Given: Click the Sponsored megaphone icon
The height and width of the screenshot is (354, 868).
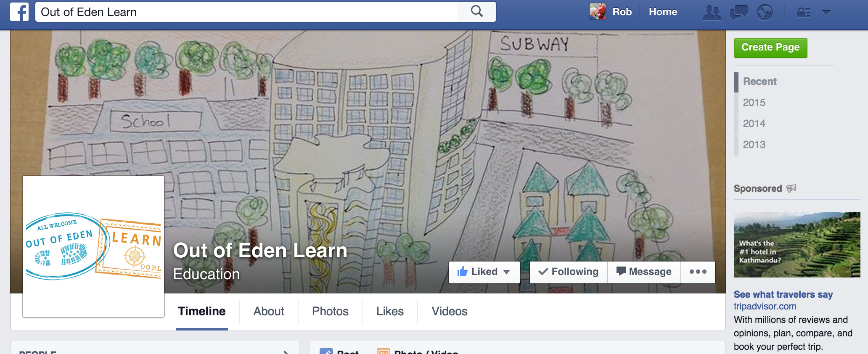Looking at the screenshot, I should coord(791,188).
